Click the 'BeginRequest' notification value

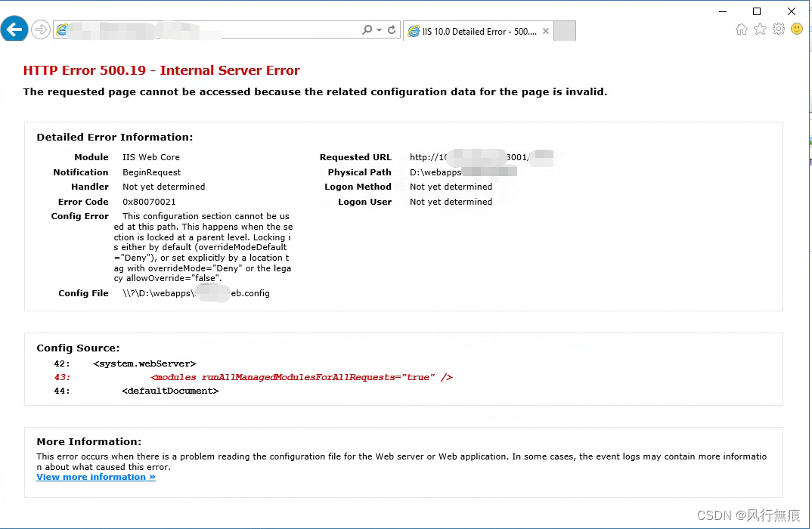coord(152,172)
